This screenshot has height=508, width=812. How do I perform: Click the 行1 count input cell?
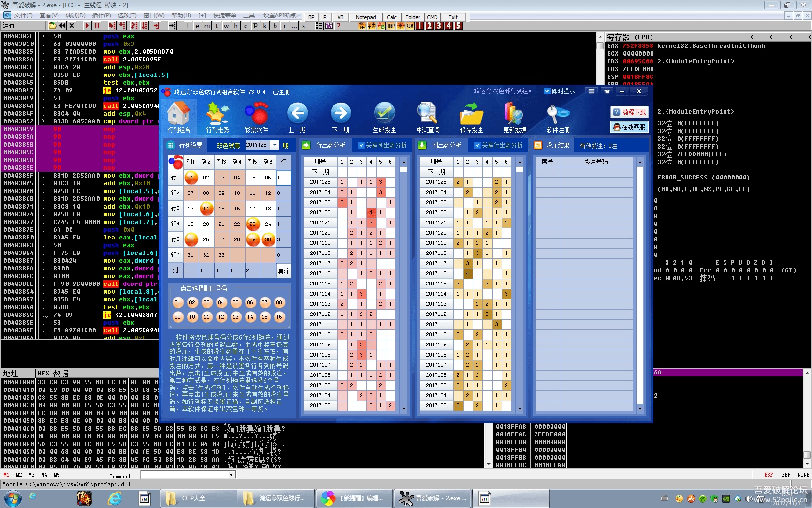pos(284,178)
